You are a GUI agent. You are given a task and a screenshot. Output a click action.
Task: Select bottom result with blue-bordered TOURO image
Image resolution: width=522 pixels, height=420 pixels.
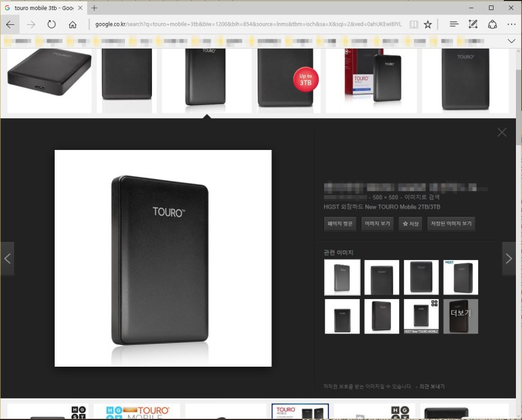(x=300, y=411)
